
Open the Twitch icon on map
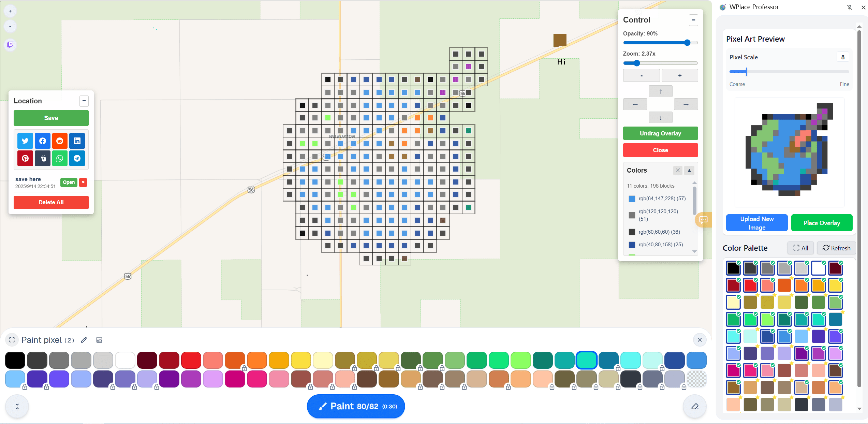pos(10,44)
